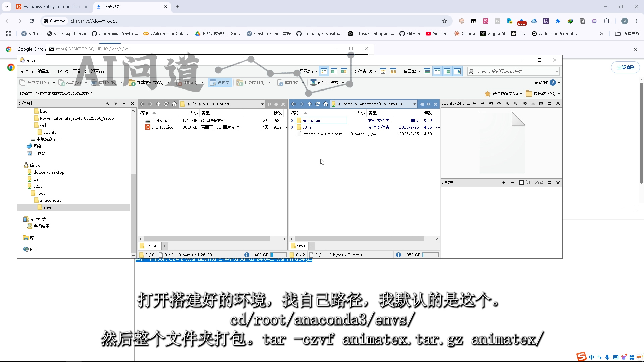Click the 取消 button in metadata panel

tap(539, 183)
